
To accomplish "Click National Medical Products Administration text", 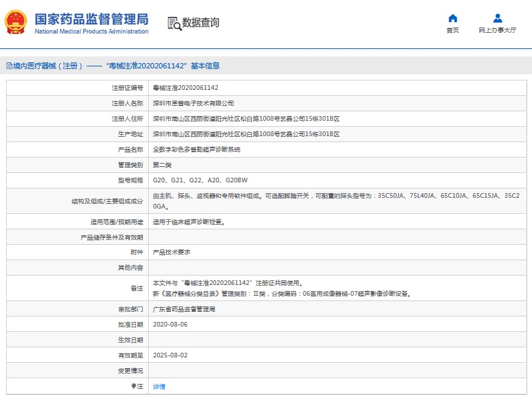I will [92, 32].
